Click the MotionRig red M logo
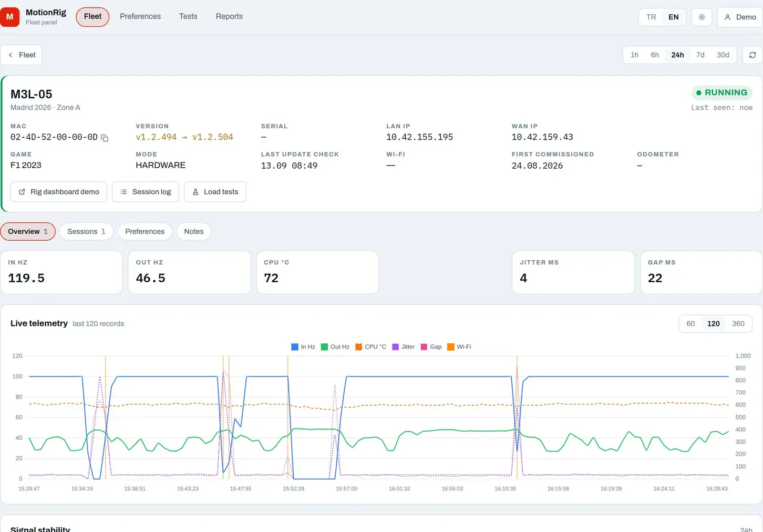 coord(10,17)
